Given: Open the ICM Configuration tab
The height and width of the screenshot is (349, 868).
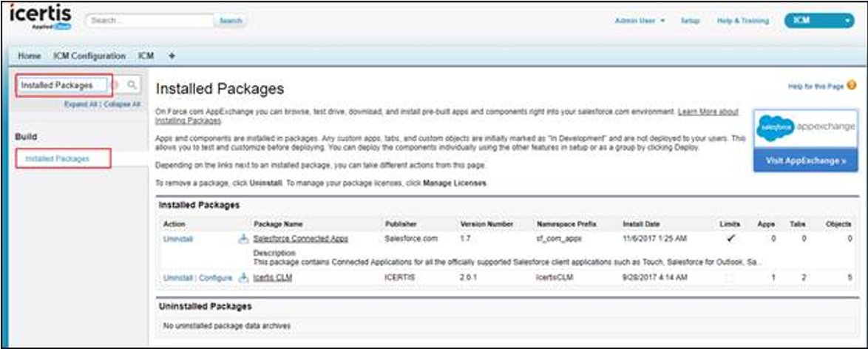Looking at the screenshot, I should click(89, 56).
